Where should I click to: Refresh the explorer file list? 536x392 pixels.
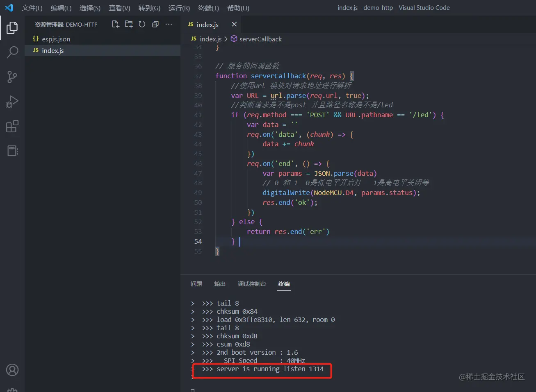coord(142,25)
